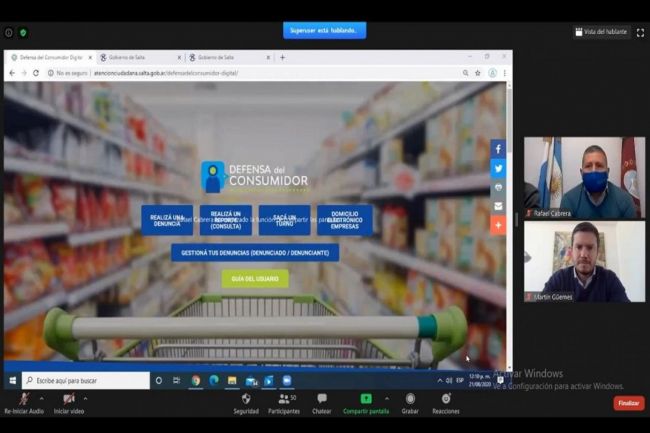Open the Reacciones icon
The height and width of the screenshot is (433, 650).
tap(446, 399)
